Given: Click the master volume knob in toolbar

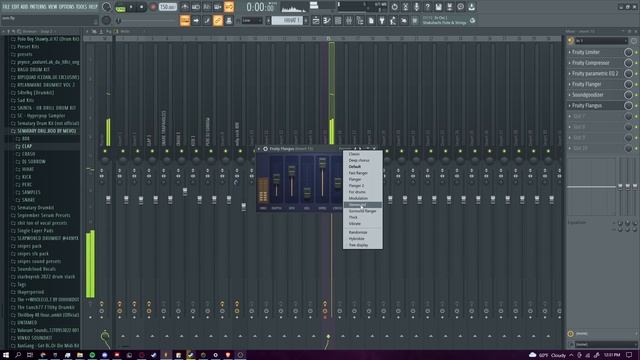Looking at the screenshot, I should pos(106,7).
